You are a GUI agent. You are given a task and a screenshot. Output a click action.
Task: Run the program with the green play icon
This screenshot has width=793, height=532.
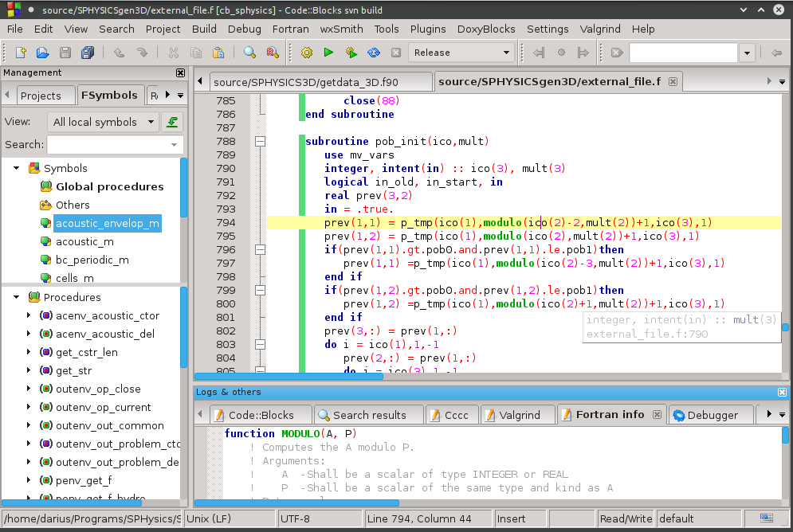click(x=328, y=52)
